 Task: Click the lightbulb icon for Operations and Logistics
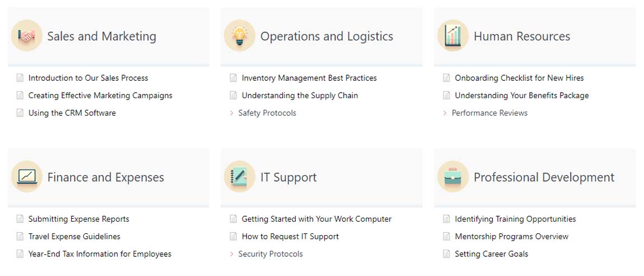(240, 36)
